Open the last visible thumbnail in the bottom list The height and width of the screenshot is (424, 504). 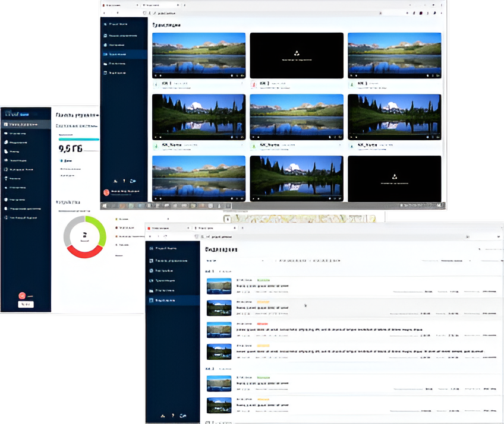click(x=219, y=406)
